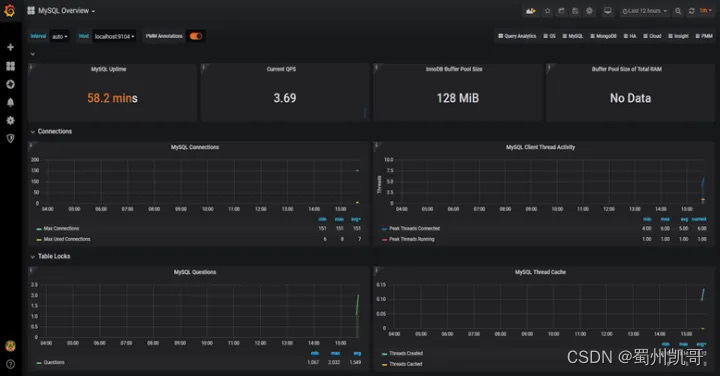Collapse the Table Locks row
This screenshot has width=720, height=376.
click(x=50, y=256)
